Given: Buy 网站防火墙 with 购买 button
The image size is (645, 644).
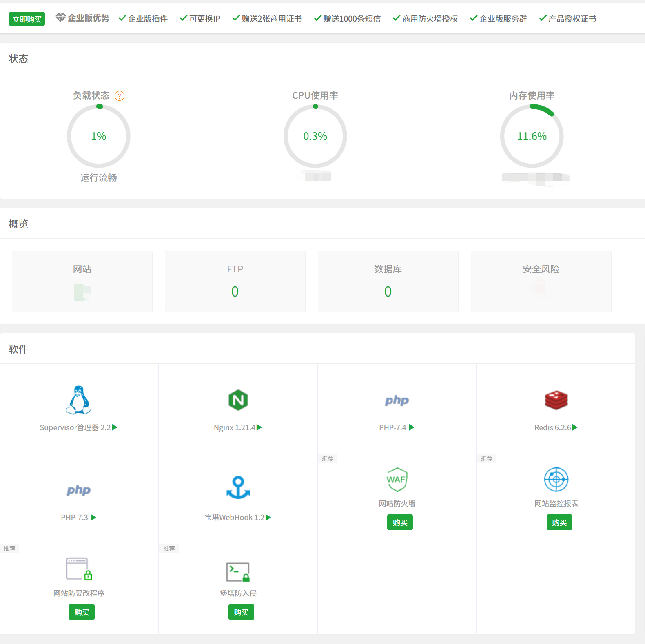Looking at the screenshot, I should click(400, 522).
